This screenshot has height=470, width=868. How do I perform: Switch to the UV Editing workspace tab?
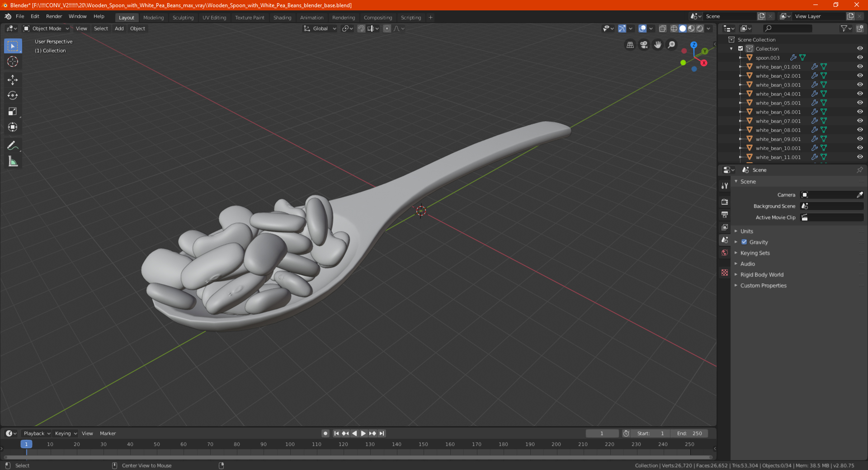click(x=214, y=18)
